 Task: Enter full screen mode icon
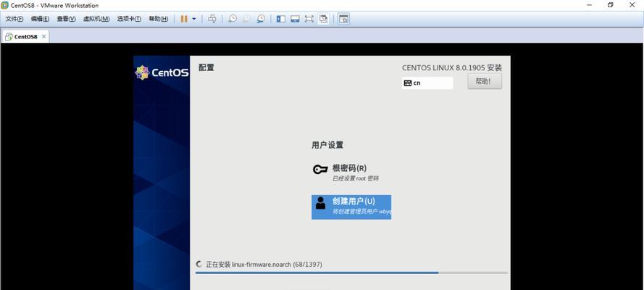309,19
